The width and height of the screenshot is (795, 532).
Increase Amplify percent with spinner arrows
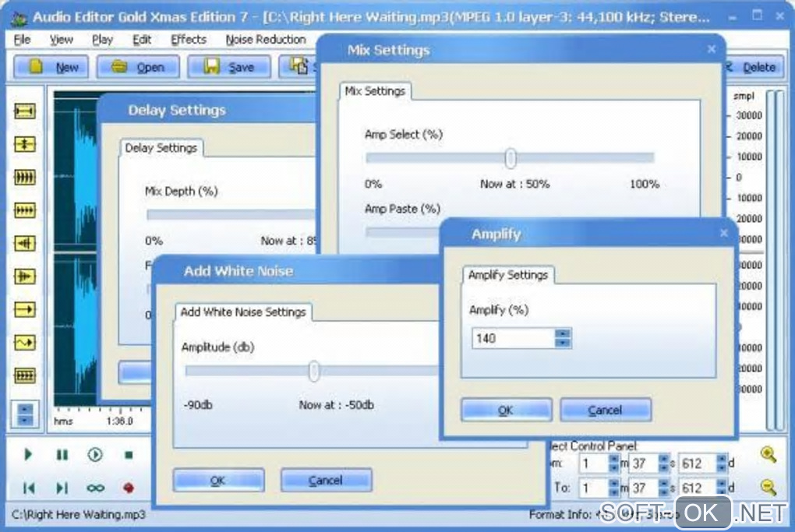(x=563, y=333)
